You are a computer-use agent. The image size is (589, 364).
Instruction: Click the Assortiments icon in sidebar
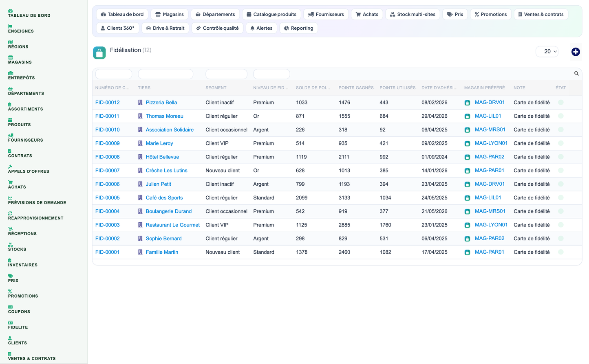pyautogui.click(x=10, y=104)
